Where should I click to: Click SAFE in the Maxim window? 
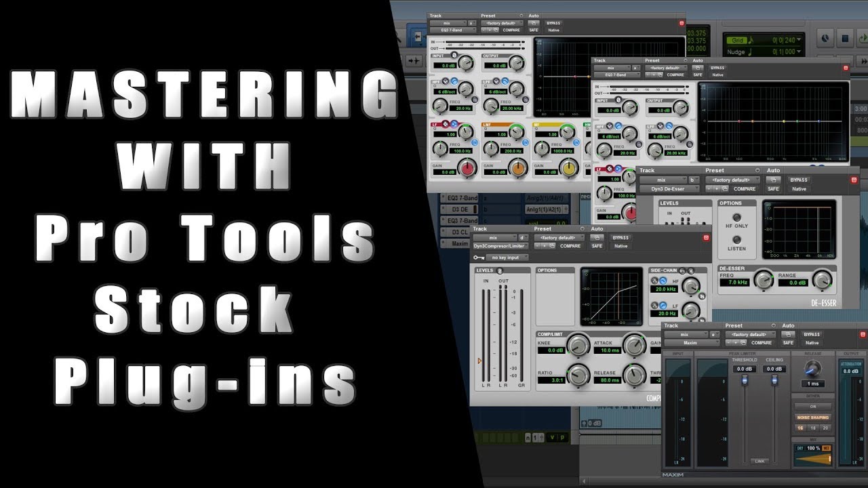787,343
